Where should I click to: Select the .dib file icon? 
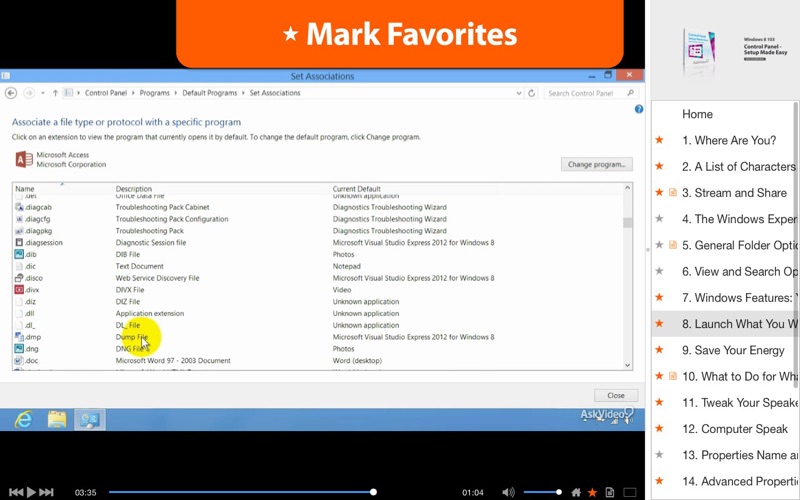pos(19,254)
